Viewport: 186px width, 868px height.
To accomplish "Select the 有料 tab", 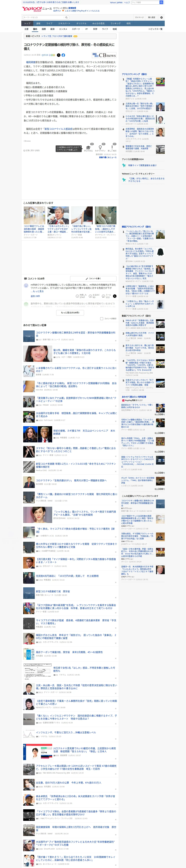I will pyautogui.click(x=128, y=24).
